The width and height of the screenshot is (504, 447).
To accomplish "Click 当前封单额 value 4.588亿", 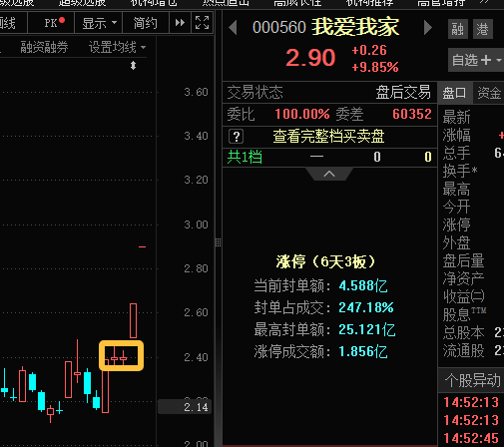I will [x=363, y=285].
